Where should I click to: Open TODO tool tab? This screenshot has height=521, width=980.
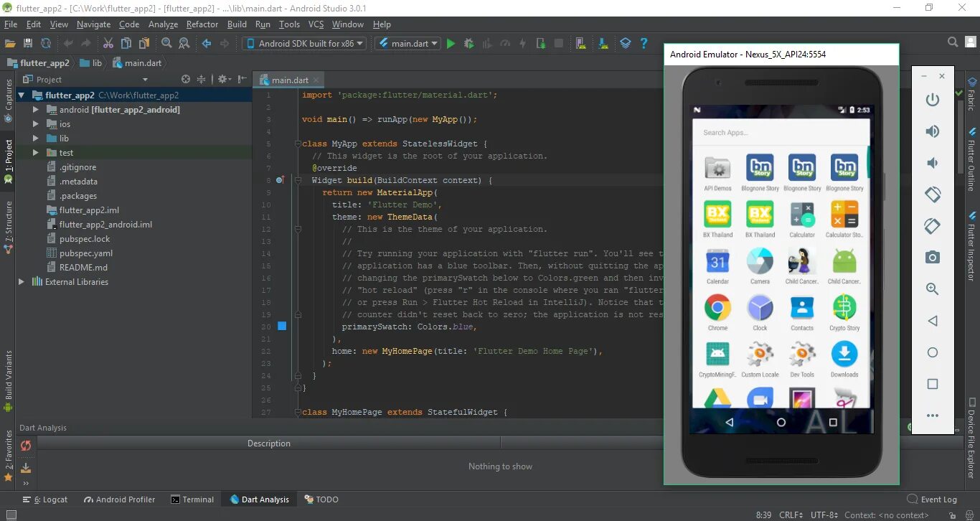pos(321,499)
